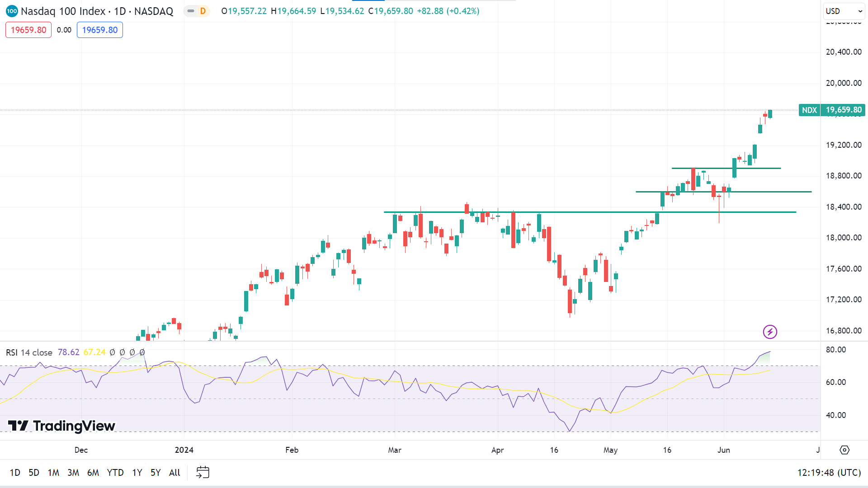Click the RSI 60.00 axis label
Screen dimensions: 868x488
[836, 382]
